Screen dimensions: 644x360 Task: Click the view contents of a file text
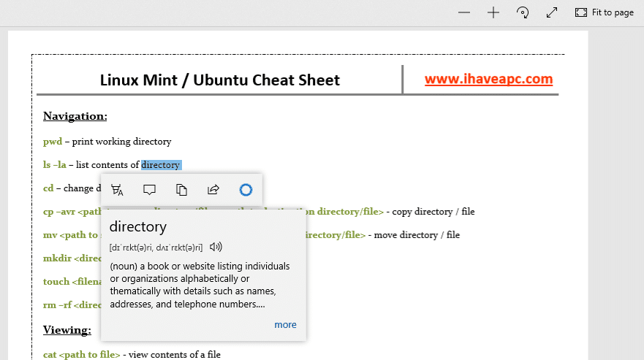tap(175, 355)
